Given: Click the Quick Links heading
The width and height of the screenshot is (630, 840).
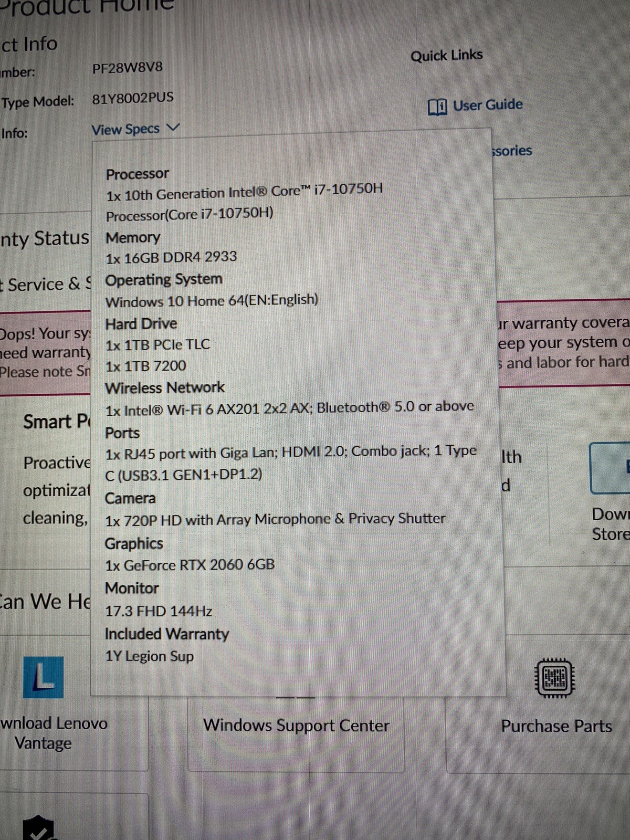Looking at the screenshot, I should pos(446,56).
